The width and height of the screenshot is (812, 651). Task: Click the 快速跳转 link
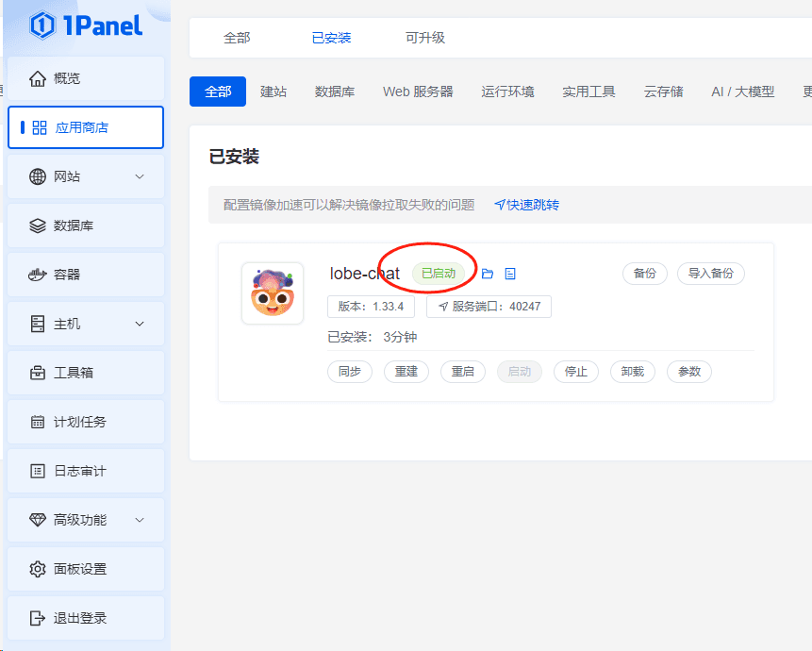(x=527, y=205)
